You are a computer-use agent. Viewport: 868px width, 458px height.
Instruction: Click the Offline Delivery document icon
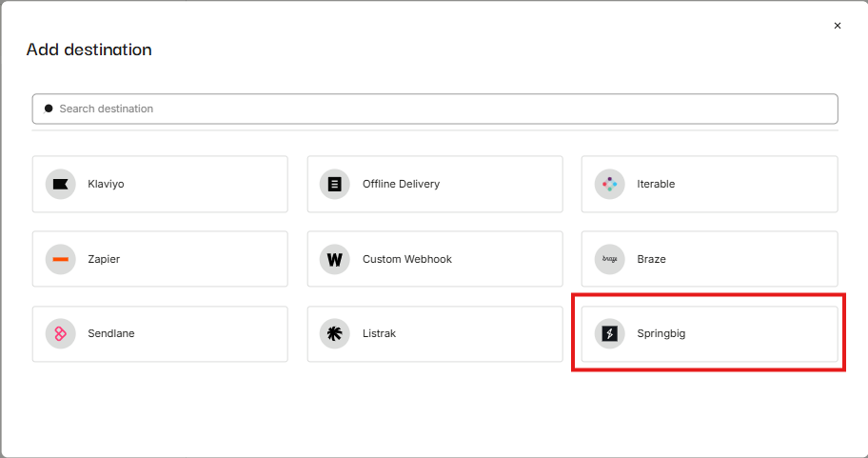[x=335, y=185]
